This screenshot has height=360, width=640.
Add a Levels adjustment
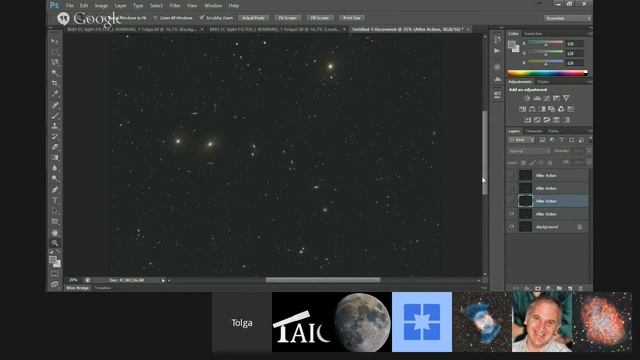(x=537, y=98)
